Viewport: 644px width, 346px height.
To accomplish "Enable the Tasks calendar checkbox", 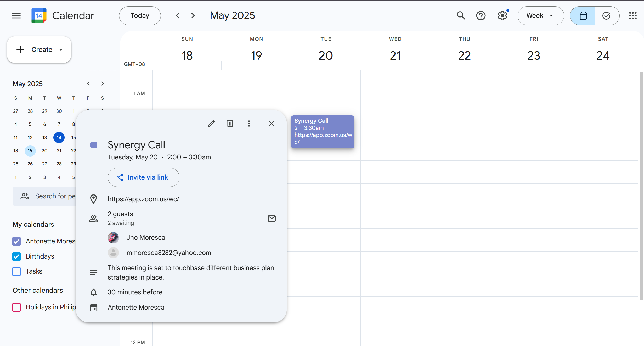I will (x=16, y=271).
